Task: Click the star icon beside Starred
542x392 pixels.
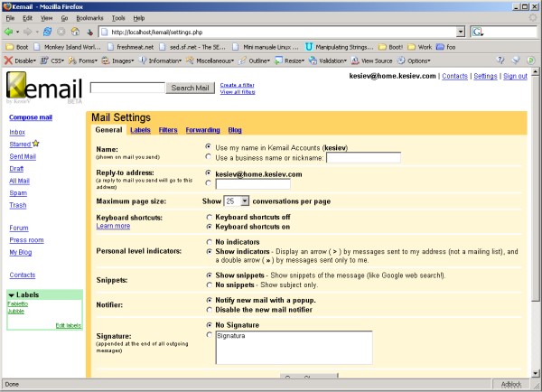Action: click(36, 143)
